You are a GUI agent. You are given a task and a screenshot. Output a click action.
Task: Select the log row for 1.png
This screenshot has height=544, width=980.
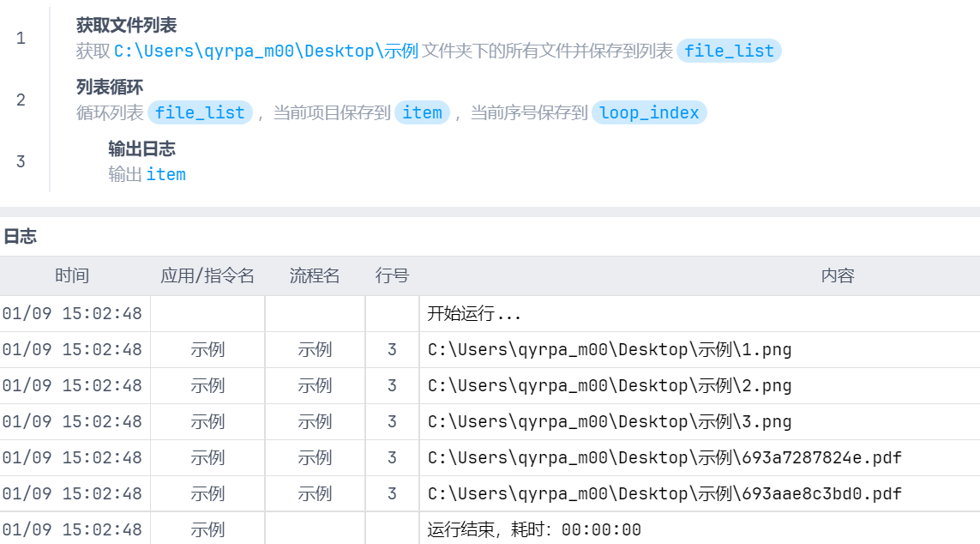pyautogui.click(x=609, y=350)
